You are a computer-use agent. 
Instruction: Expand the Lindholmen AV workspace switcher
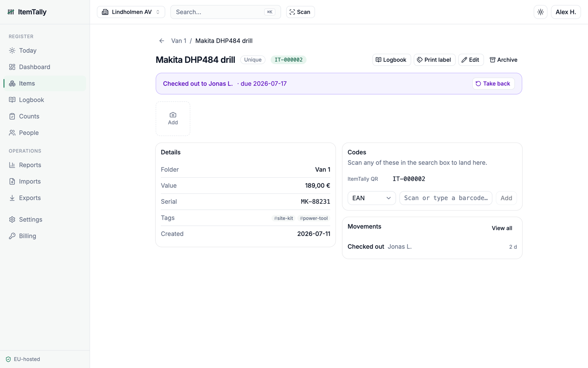[131, 12]
